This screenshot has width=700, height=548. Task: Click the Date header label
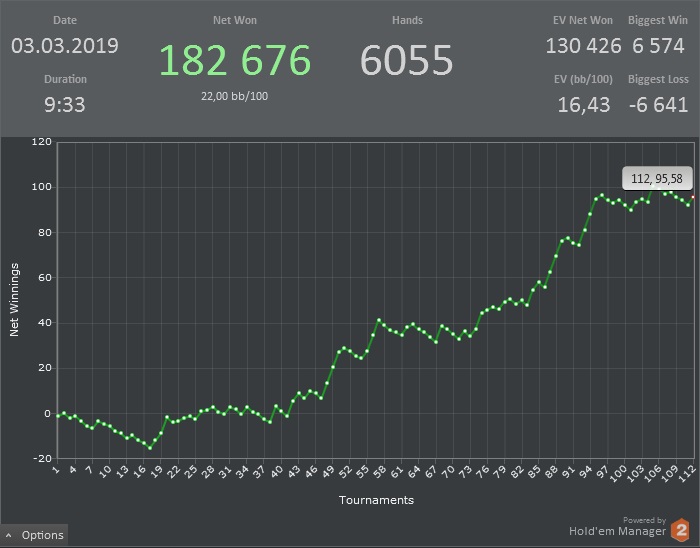65,20
